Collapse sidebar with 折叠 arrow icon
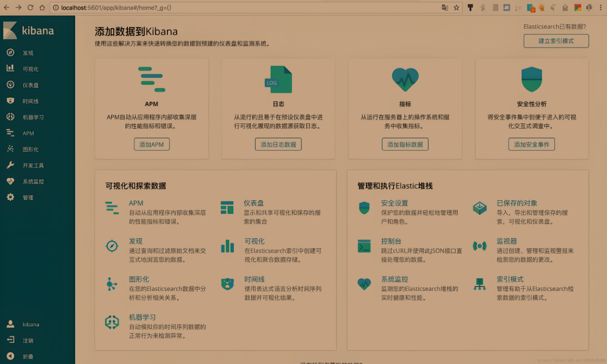The width and height of the screenshot is (607, 364). tap(10, 356)
